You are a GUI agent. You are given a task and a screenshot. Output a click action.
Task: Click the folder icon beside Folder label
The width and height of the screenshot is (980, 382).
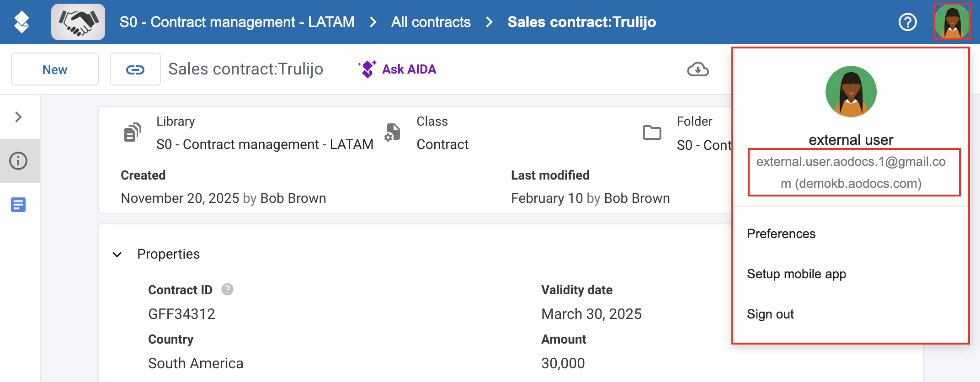click(652, 133)
